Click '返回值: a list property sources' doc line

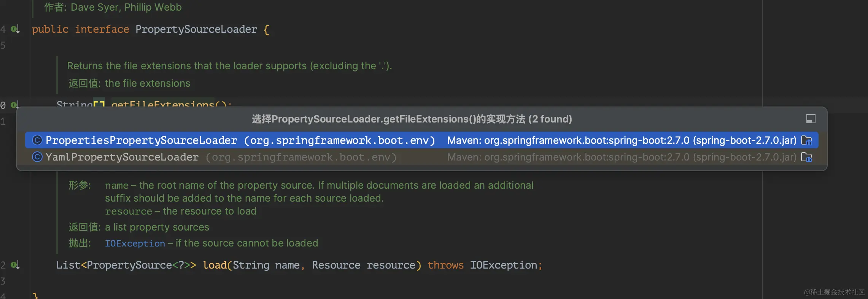139,227
